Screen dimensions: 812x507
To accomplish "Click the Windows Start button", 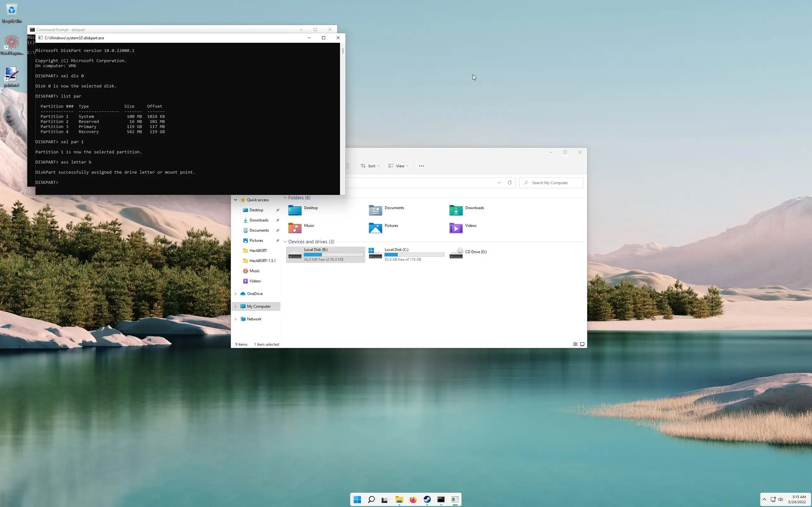I will point(357,500).
